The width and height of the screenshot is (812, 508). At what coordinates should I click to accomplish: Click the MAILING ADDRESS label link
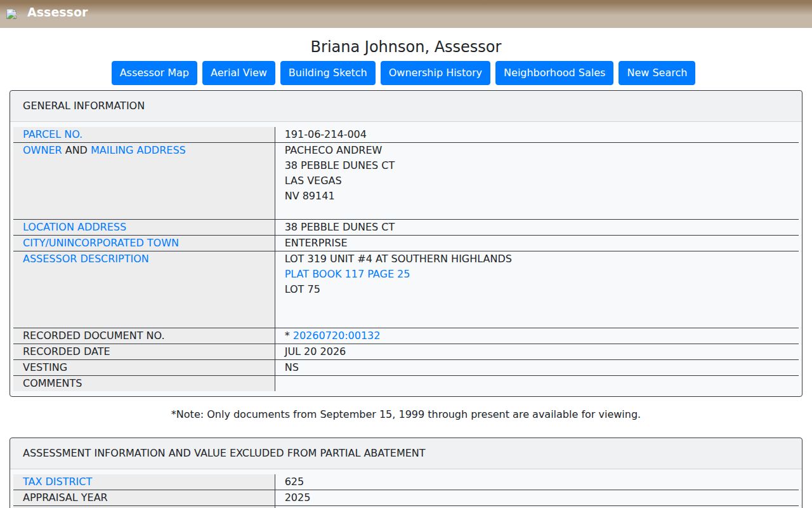pos(138,150)
